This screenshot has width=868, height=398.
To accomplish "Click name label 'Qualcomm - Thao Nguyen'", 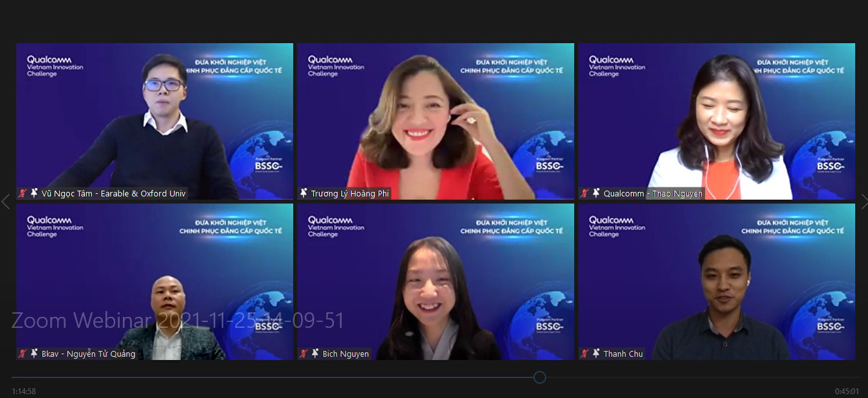I will [x=653, y=193].
